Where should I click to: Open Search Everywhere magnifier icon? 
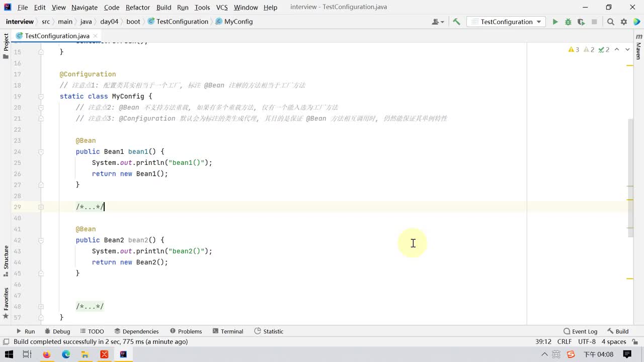[610, 22]
